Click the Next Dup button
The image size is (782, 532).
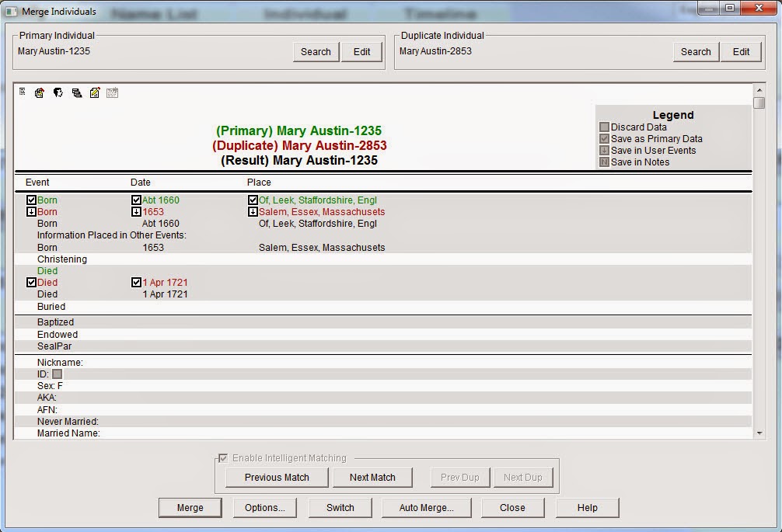click(x=522, y=477)
